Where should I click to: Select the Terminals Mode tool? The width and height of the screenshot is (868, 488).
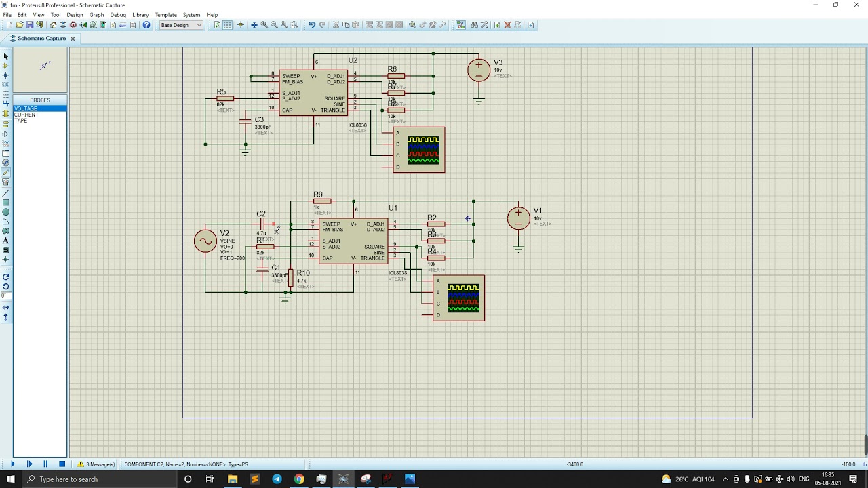pos(6,124)
